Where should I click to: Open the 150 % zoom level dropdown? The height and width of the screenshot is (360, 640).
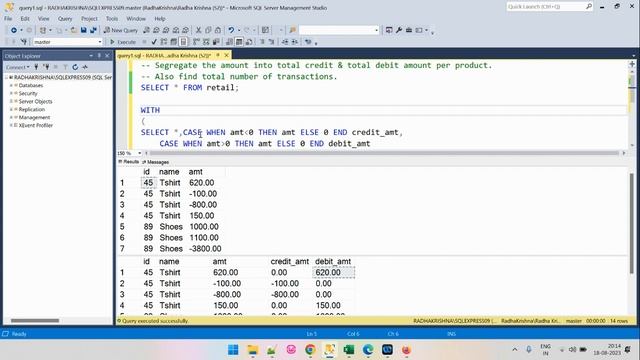click(x=140, y=153)
